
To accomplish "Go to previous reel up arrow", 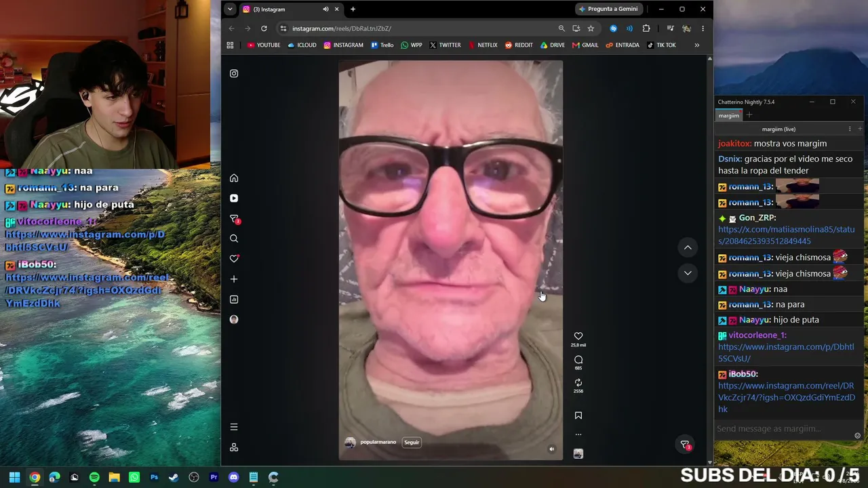I will pos(688,247).
